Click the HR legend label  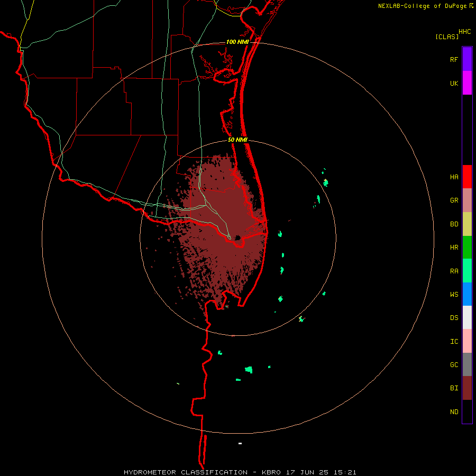[454, 248]
